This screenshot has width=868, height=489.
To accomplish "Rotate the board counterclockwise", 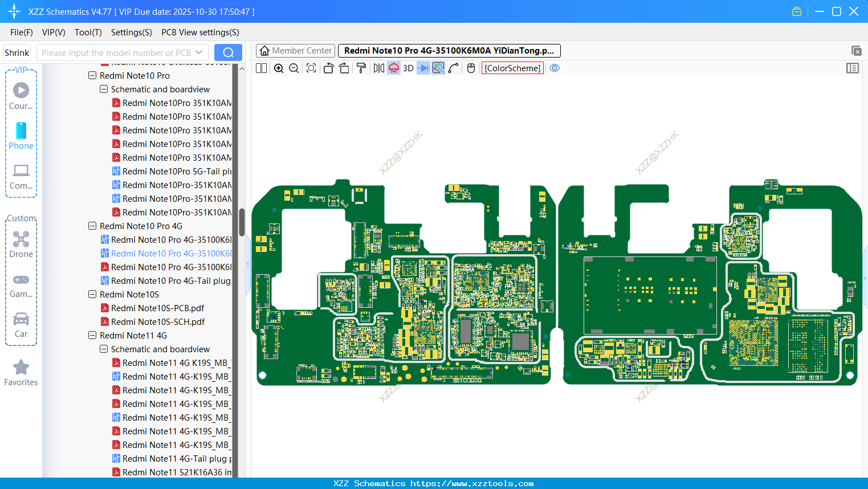I will coord(328,68).
